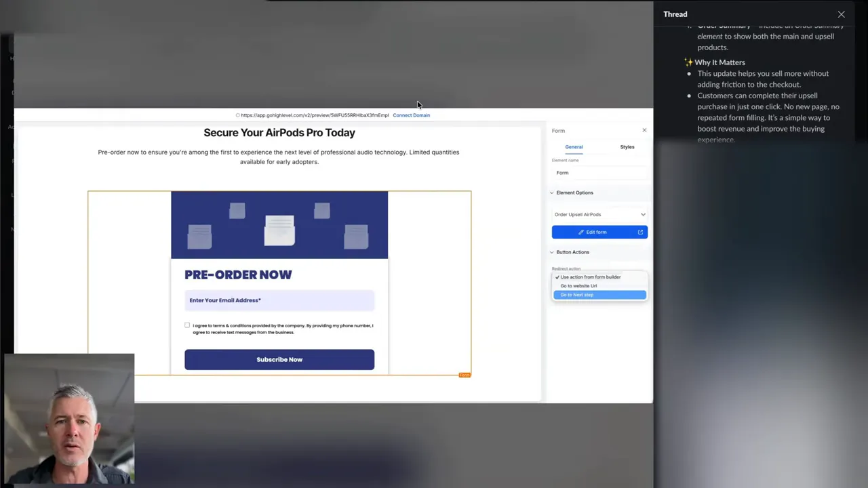Click the envelope banner image in form
The height and width of the screenshot is (488, 868).
coord(279,225)
